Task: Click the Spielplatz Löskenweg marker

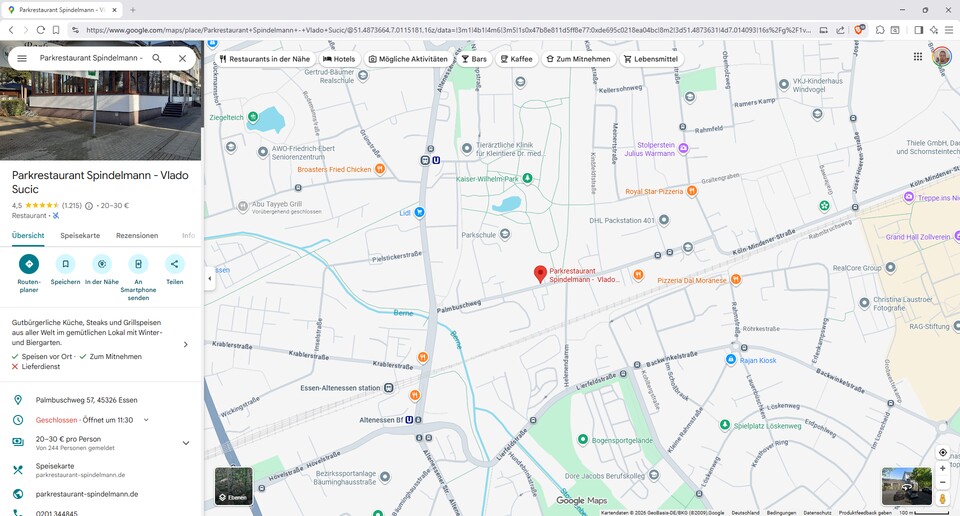Action: [x=725, y=425]
